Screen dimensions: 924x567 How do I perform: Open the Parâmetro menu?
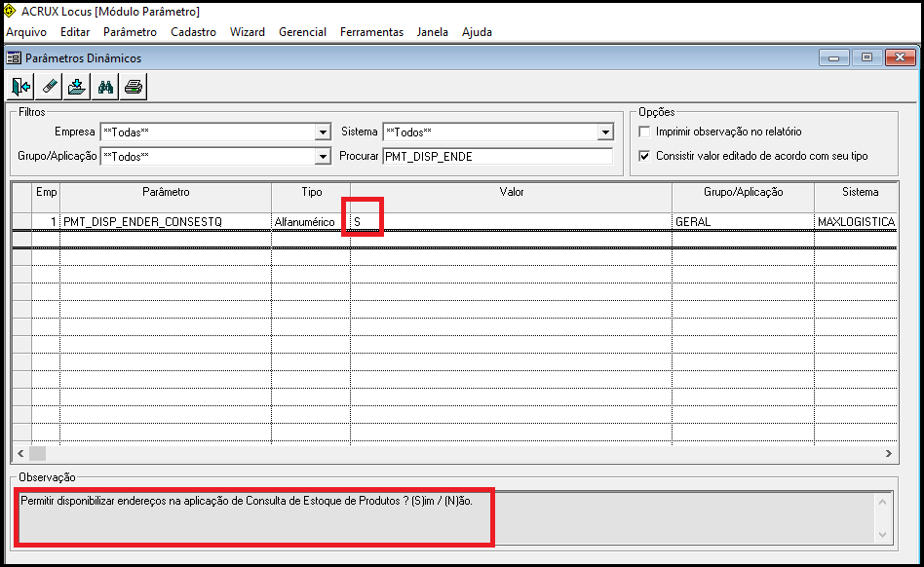coord(130,32)
